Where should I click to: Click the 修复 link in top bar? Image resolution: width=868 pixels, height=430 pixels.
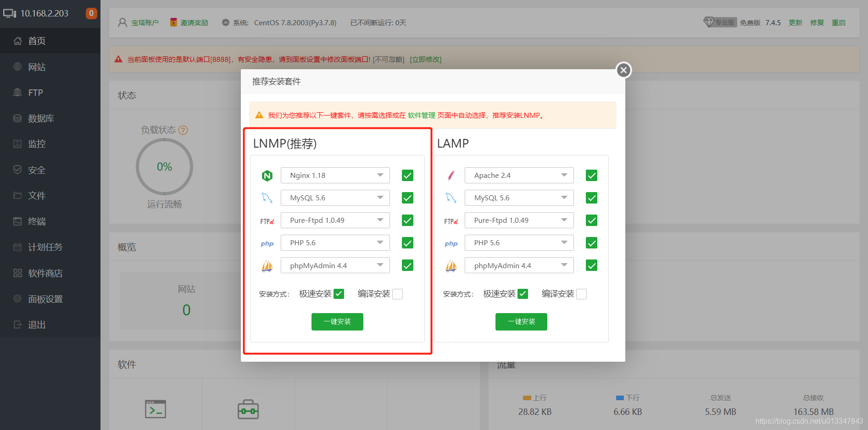(817, 22)
